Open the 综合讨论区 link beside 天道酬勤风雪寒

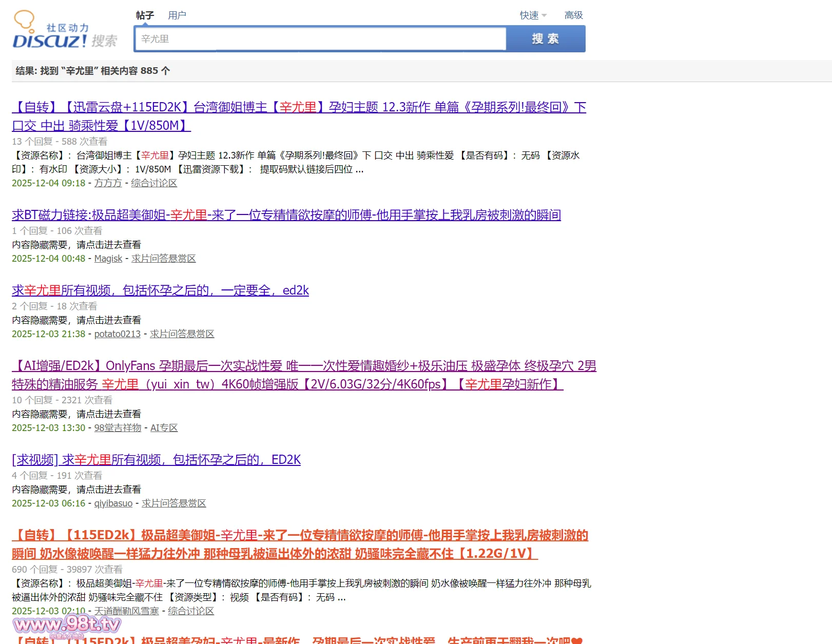[191, 611]
